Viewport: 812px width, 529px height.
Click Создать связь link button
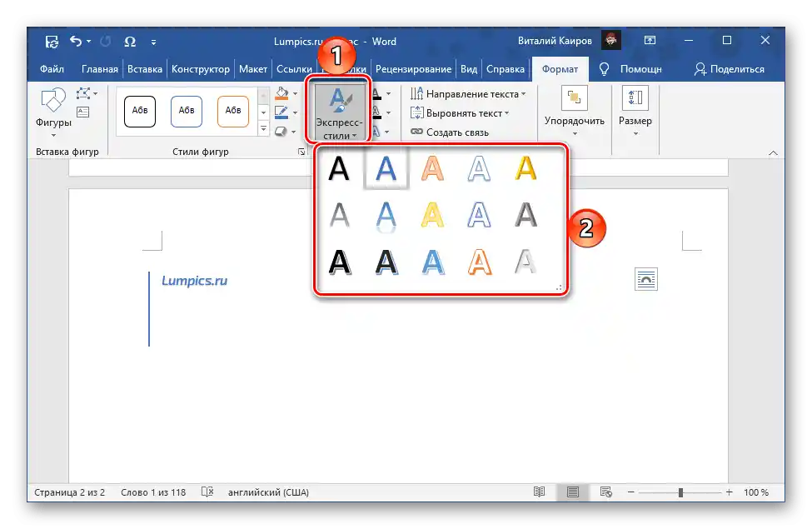450,132
